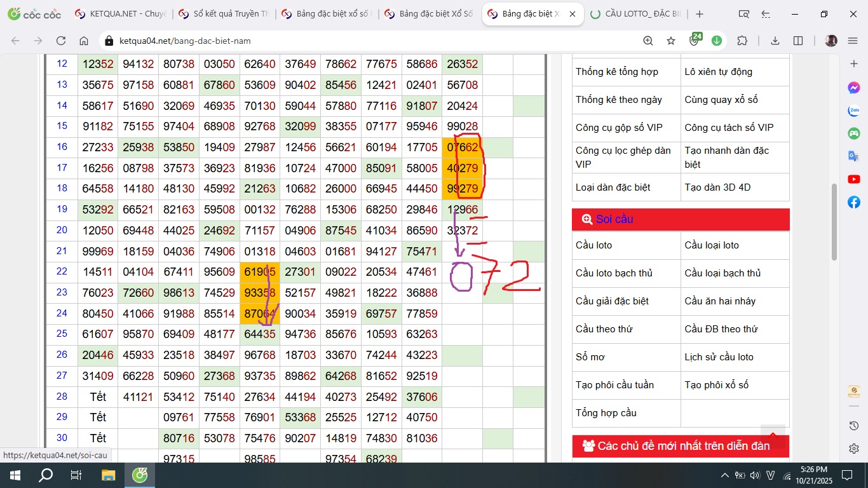Open Facebook sidebar shortcut
Image resolution: width=868 pixels, height=488 pixels.
pyautogui.click(x=854, y=202)
